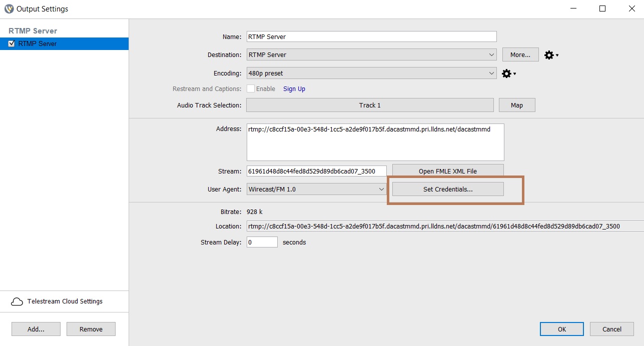Remove the selected RTMP Server output
Screen dimensions: 644x346
pyautogui.click(x=91, y=328)
